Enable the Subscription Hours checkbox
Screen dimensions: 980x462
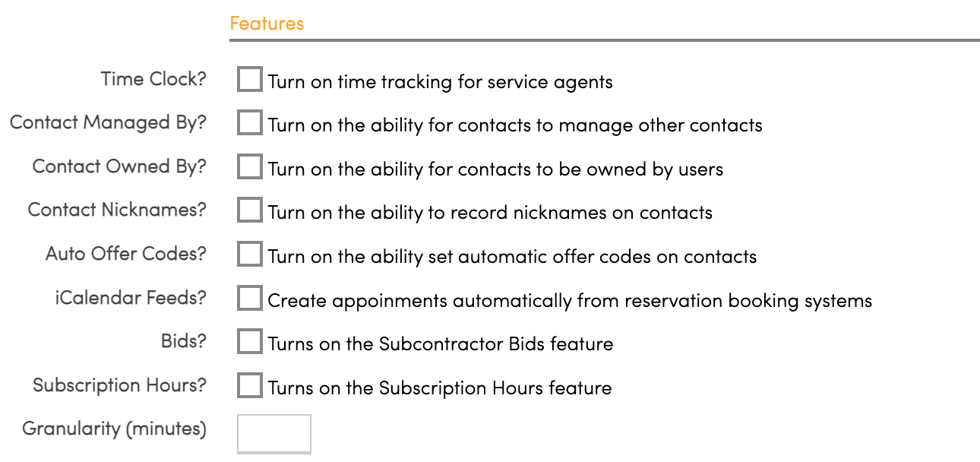point(249,386)
